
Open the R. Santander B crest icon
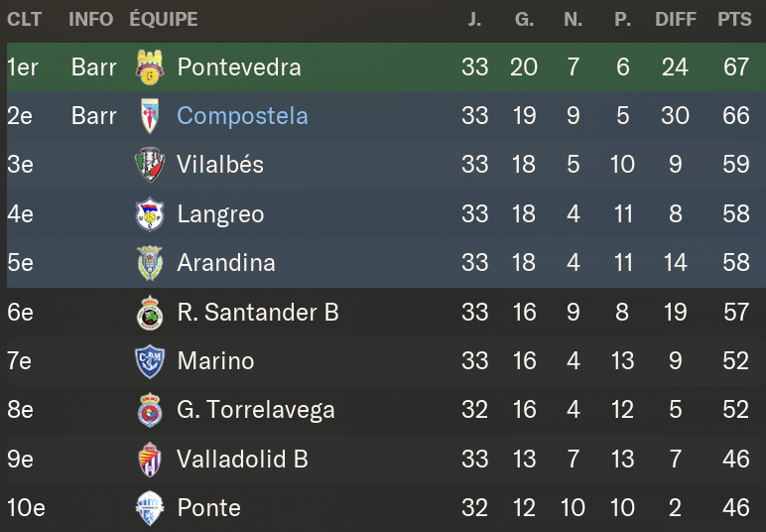pyautogui.click(x=150, y=313)
